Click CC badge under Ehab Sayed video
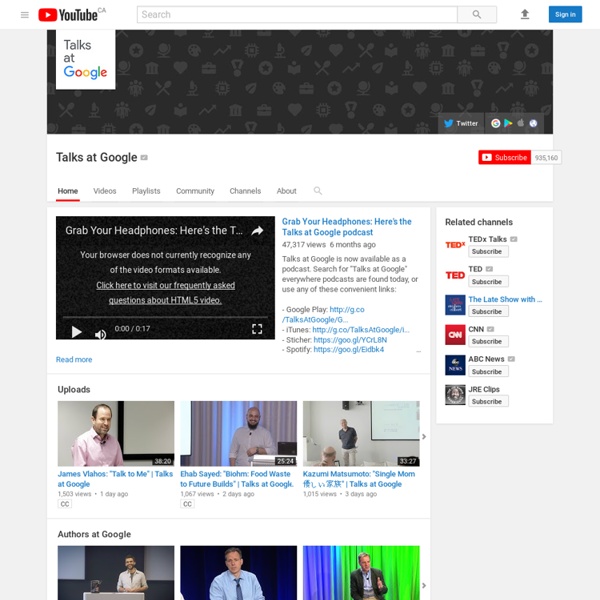The image size is (600, 600). tap(188, 504)
